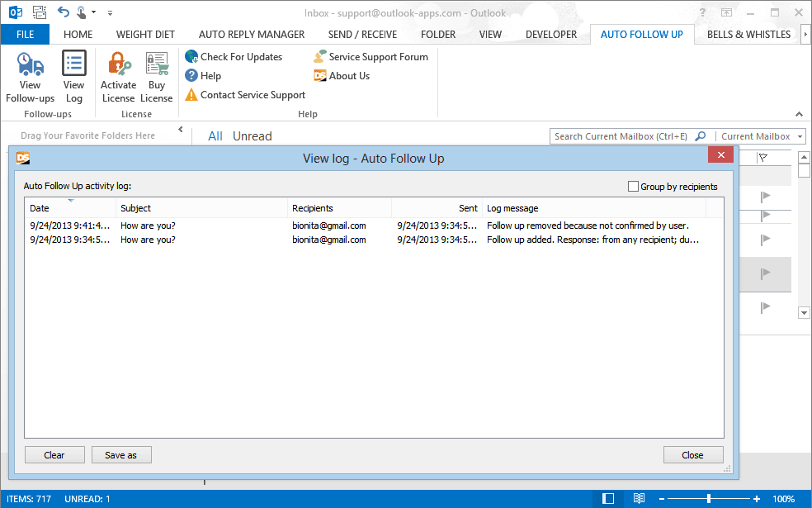812x508 pixels.
Task: Flag the topmost message in the list
Action: click(x=764, y=197)
